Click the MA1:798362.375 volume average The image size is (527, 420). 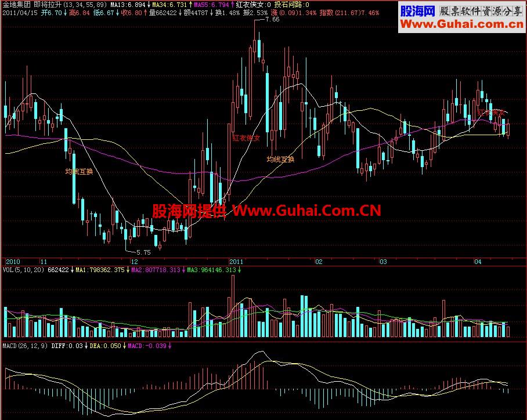[100, 270]
